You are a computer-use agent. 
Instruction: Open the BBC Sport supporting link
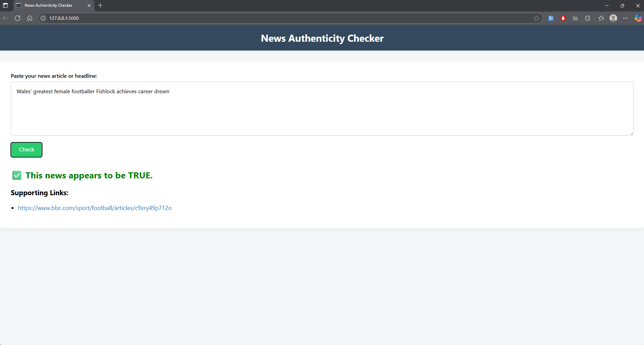click(x=95, y=208)
